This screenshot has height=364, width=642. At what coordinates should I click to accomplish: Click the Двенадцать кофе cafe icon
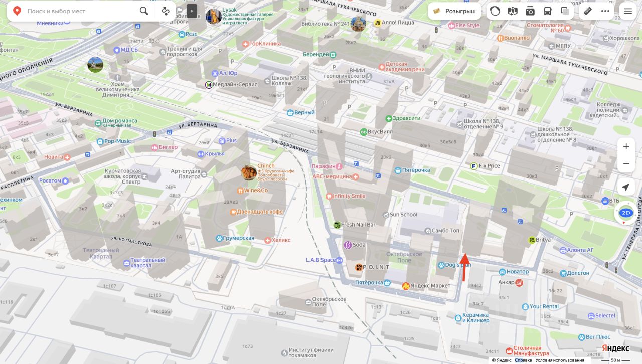pos(233,212)
